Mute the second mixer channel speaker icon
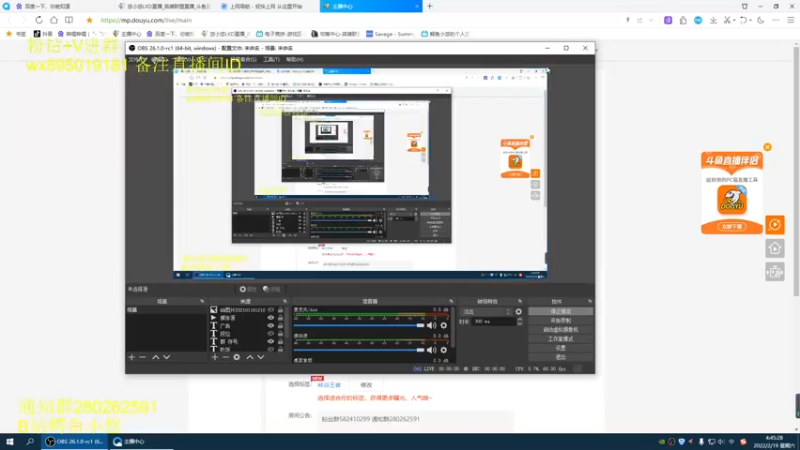 point(432,350)
